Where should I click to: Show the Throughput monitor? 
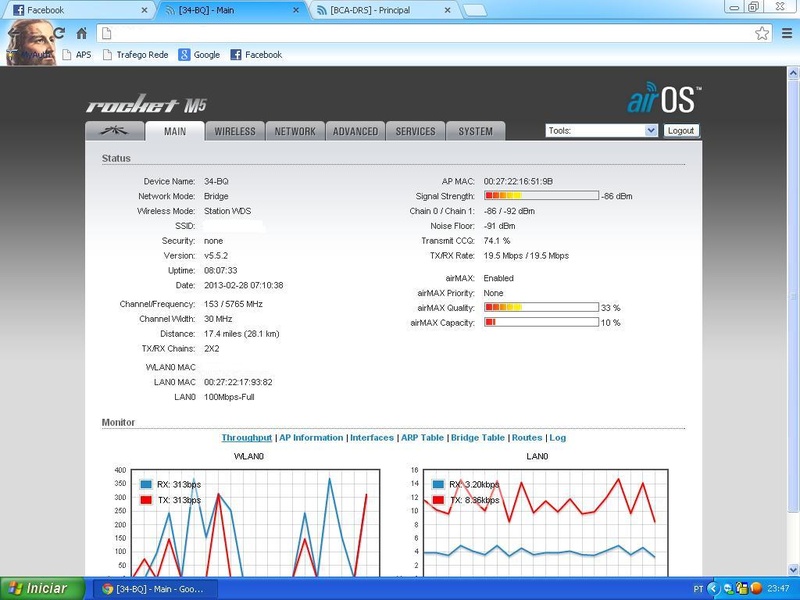[247, 438]
